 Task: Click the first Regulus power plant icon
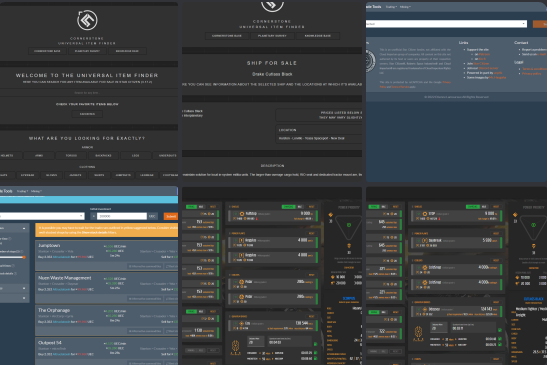(241, 240)
